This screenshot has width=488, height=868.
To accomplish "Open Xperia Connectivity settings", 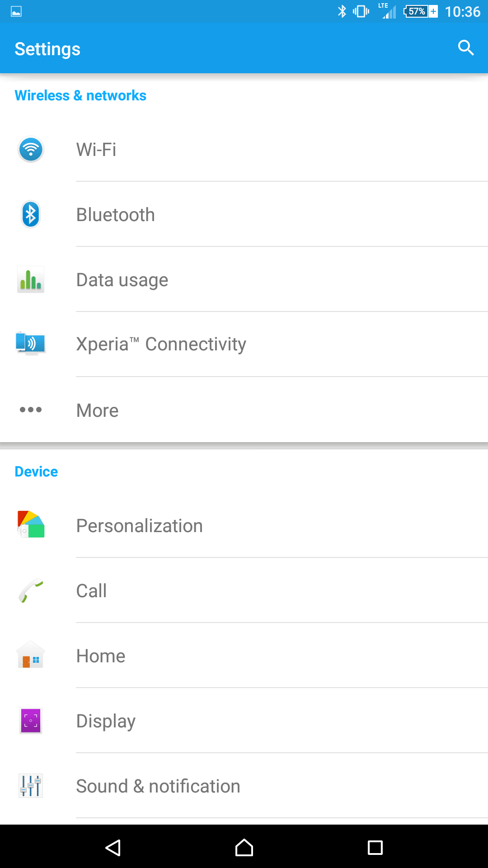I will tap(244, 344).
